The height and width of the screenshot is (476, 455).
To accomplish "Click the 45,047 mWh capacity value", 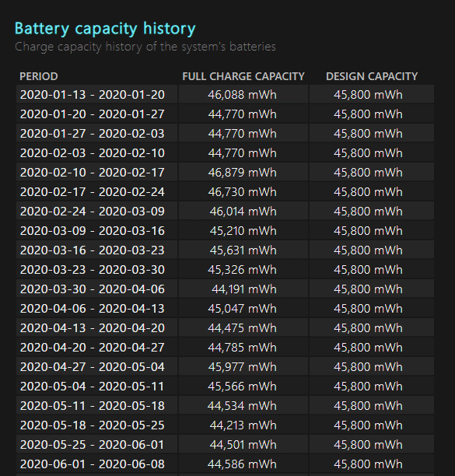I will tap(242, 309).
